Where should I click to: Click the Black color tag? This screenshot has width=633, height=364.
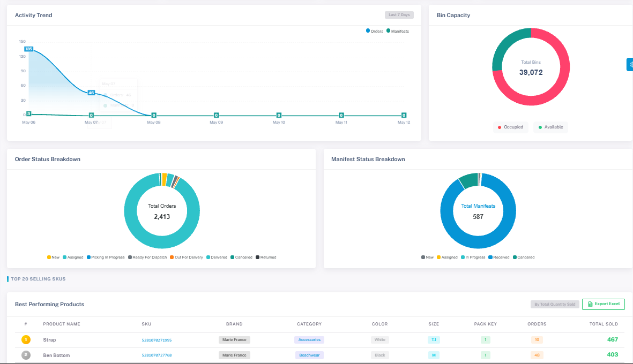click(380, 355)
